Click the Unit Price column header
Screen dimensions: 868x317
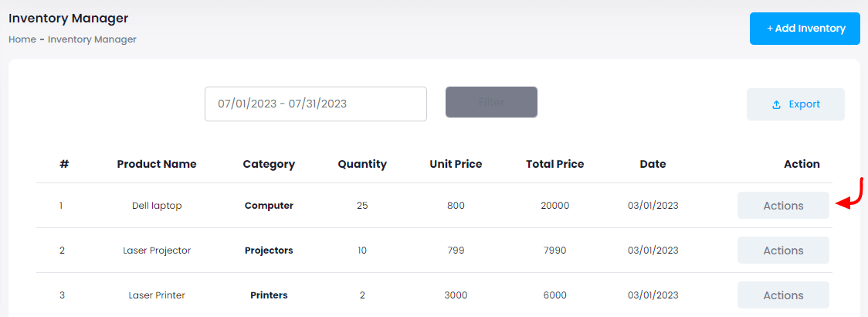click(x=456, y=164)
